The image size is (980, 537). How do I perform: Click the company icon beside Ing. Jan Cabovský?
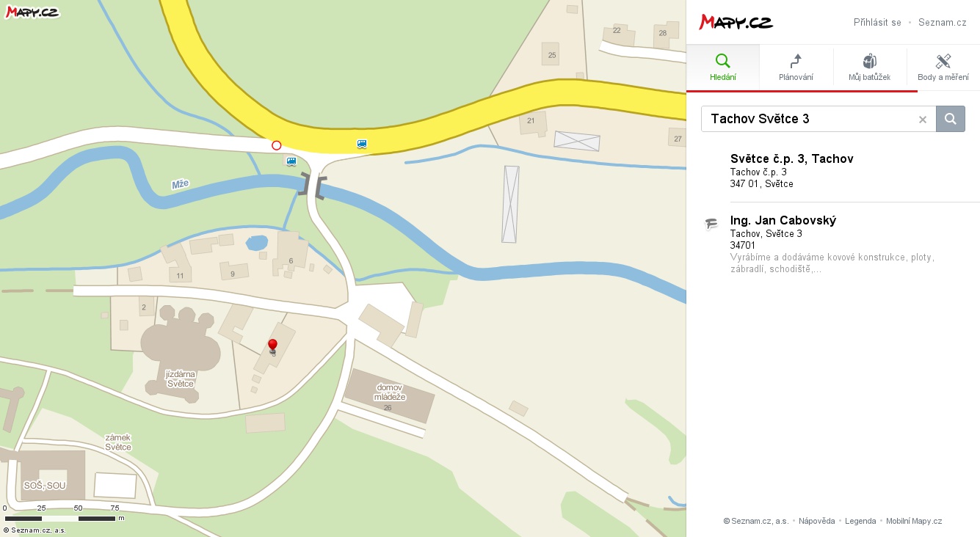[x=711, y=224]
